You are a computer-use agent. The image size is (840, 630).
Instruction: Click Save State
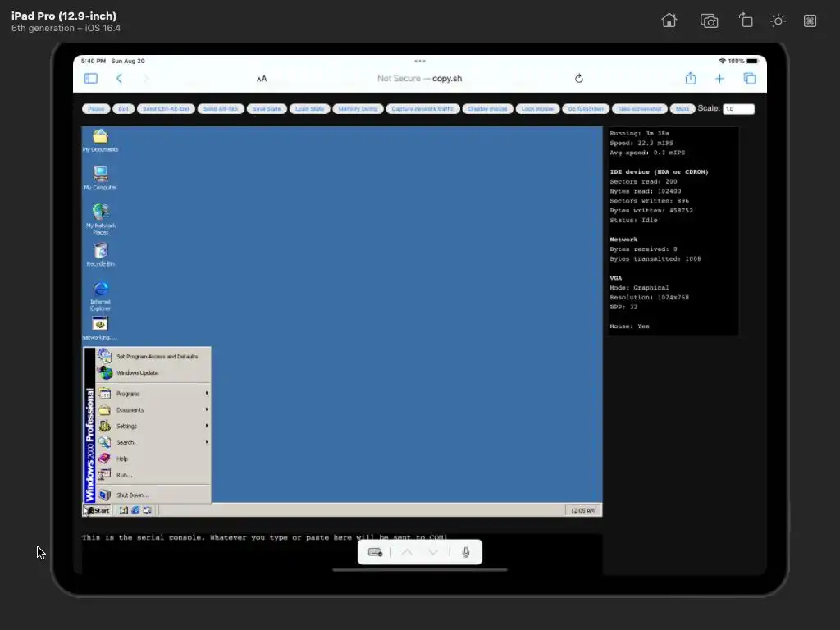267,109
